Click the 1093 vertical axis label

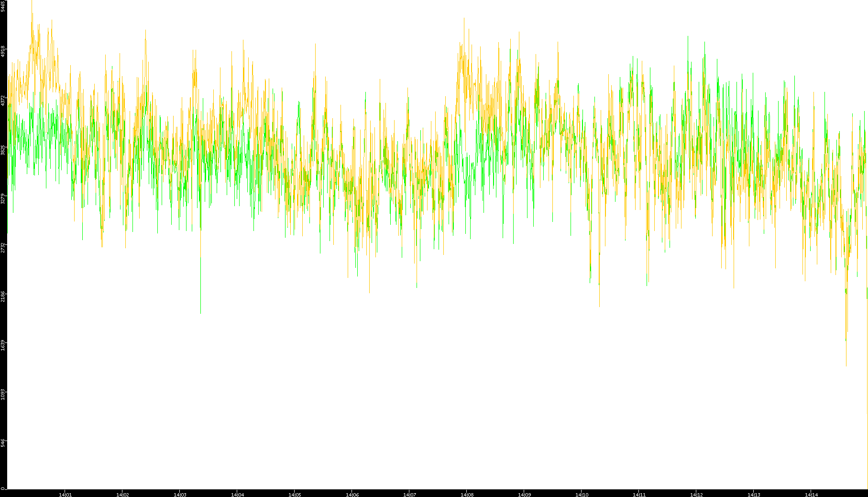[3, 395]
